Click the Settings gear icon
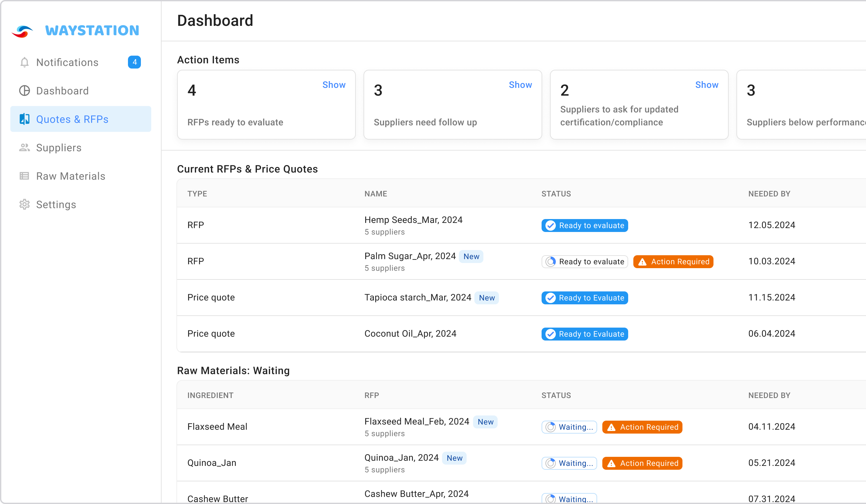This screenshot has height=504, width=866. [x=25, y=205]
